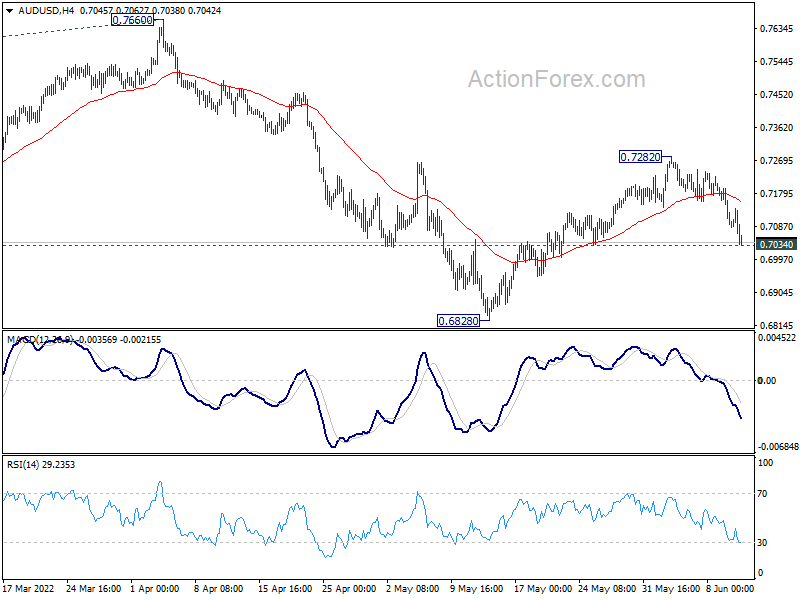Click the 17 Mar 2022 date label
The height and width of the screenshot is (600, 800).
click(29, 589)
